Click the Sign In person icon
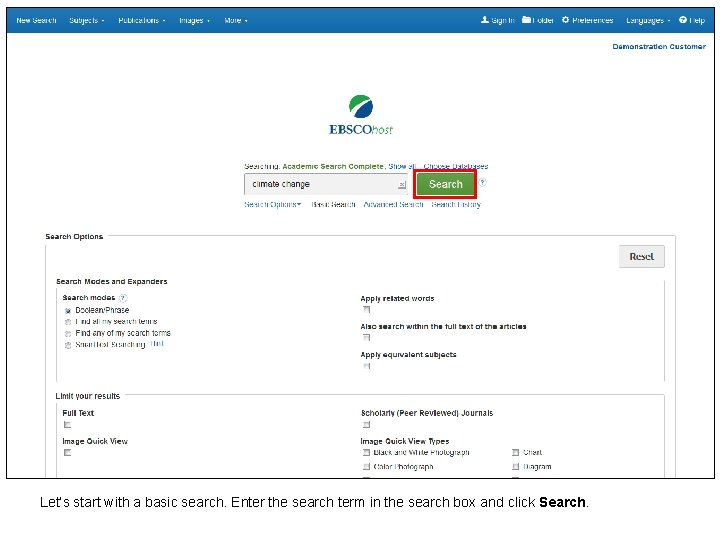 click(484, 20)
